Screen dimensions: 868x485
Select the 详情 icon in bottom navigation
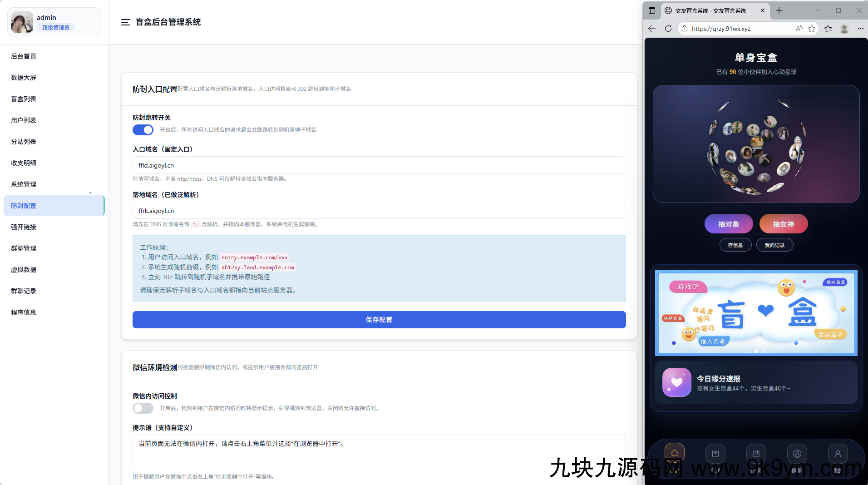(715, 453)
